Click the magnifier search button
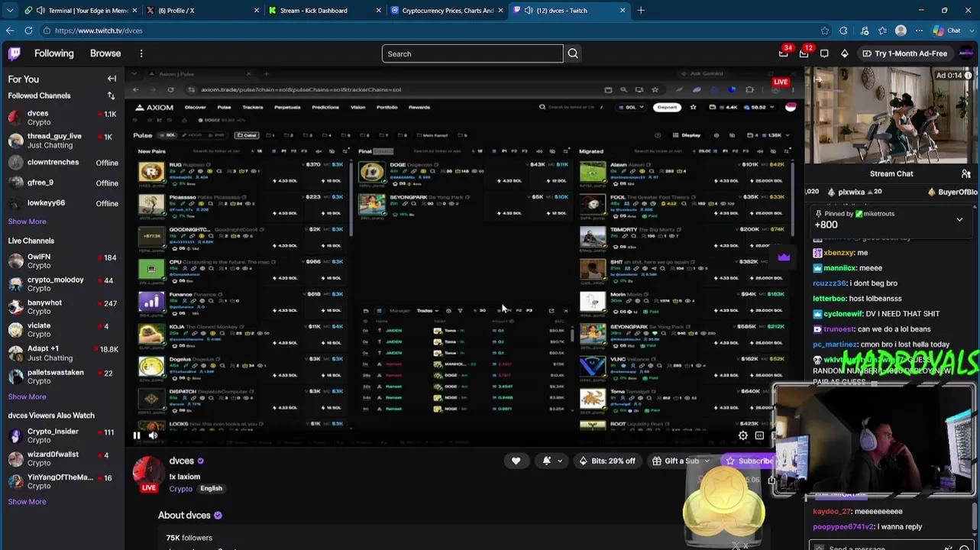The width and height of the screenshot is (980, 550). point(573,53)
